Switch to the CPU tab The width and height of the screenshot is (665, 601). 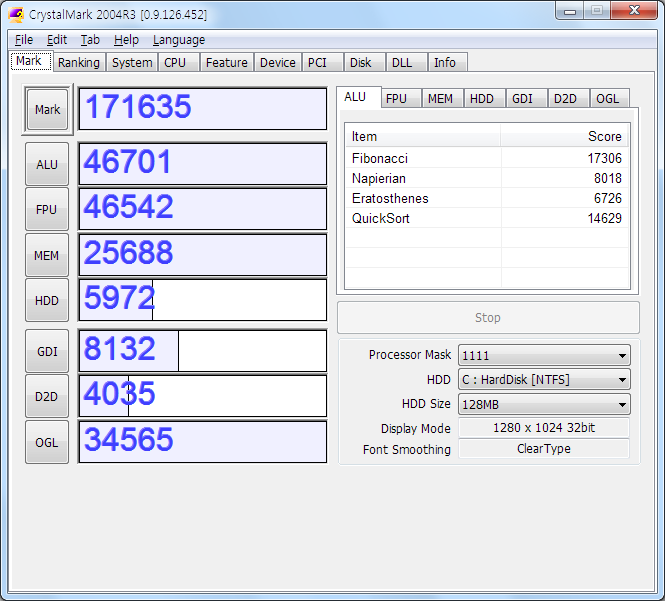pos(178,62)
